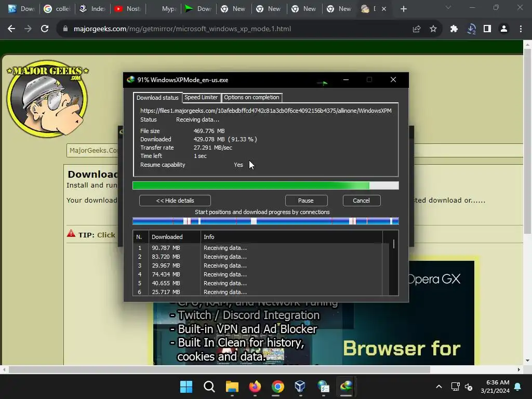The width and height of the screenshot is (532, 399).
Task: Click the Downloaded column header
Action: 175,237
